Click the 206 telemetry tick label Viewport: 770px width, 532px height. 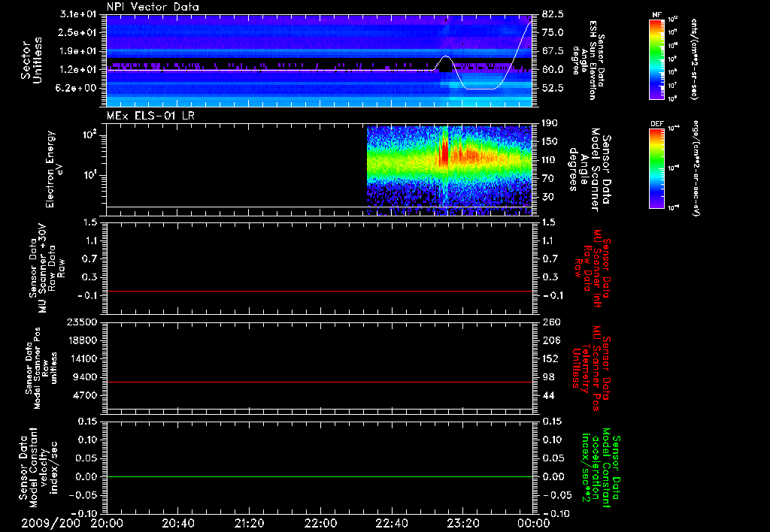(x=550, y=340)
